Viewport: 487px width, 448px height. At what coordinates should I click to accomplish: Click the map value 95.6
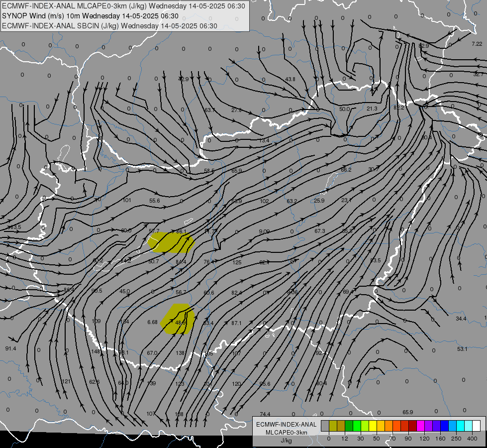[x=265, y=384]
